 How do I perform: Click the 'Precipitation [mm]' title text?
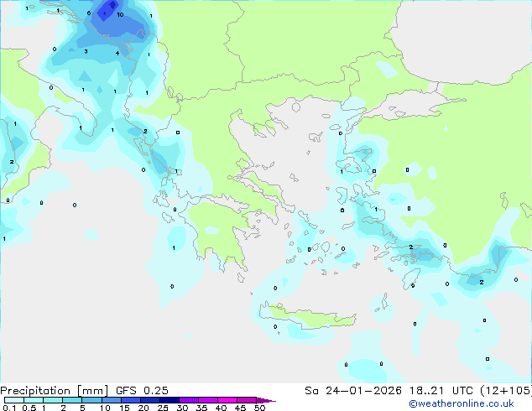pyautogui.click(x=55, y=391)
